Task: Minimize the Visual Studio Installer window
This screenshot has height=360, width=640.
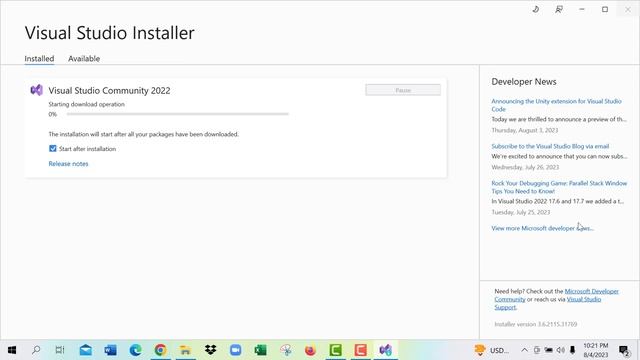Action: pos(582,9)
